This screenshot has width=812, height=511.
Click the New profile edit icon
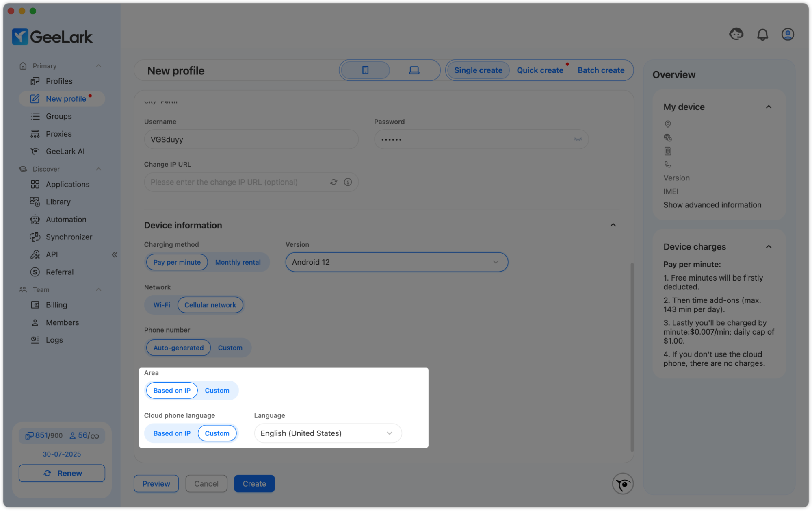click(x=35, y=99)
